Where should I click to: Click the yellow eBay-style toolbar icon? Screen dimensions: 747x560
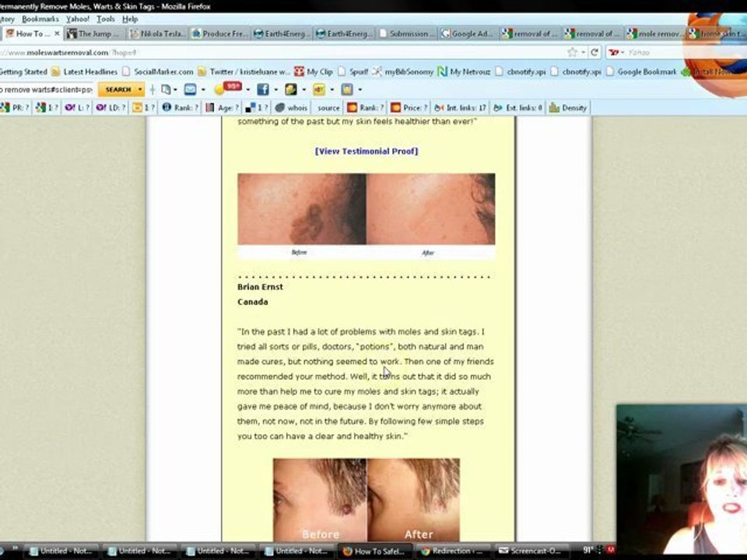click(x=319, y=89)
